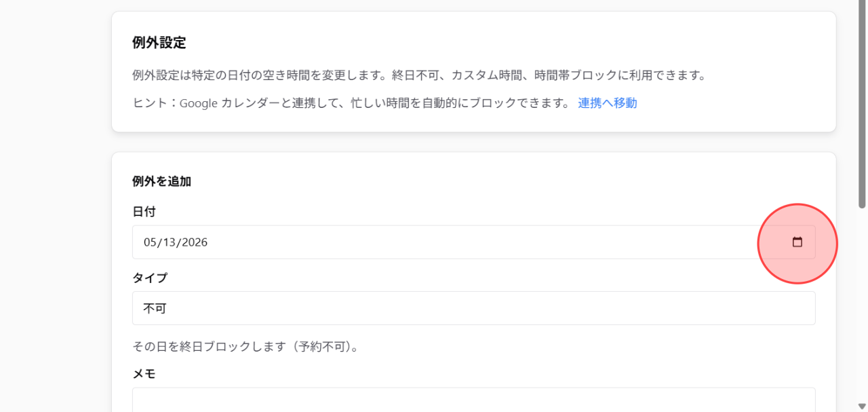The image size is (868, 412).
Task: Click the scrollbar down arrow
Action: (862, 407)
